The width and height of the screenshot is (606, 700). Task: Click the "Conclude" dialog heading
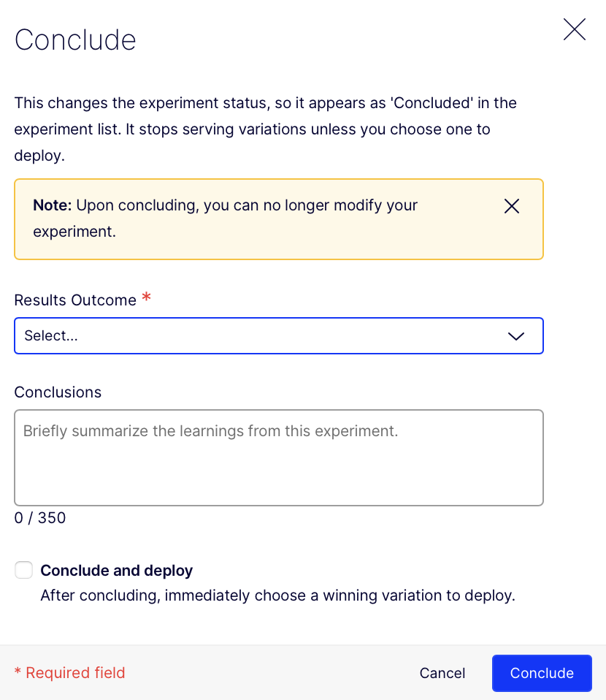(75, 39)
